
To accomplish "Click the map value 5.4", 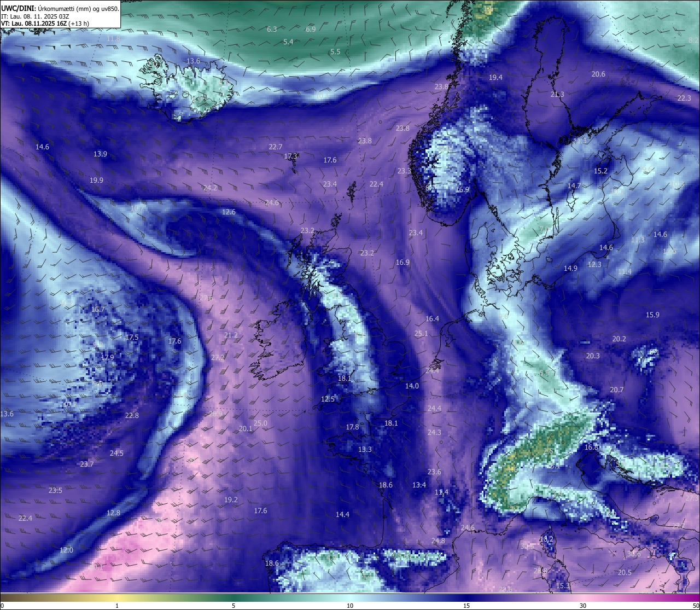I will click(x=288, y=42).
